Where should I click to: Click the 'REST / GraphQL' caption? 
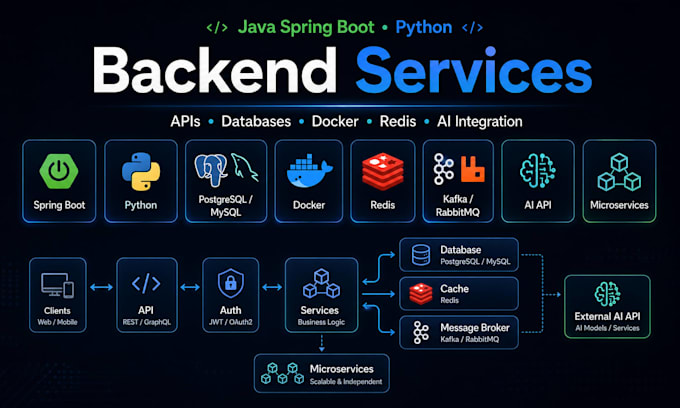point(147,322)
